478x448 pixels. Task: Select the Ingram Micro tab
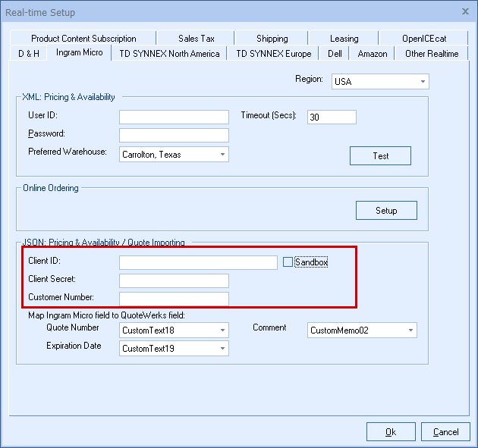click(x=79, y=52)
